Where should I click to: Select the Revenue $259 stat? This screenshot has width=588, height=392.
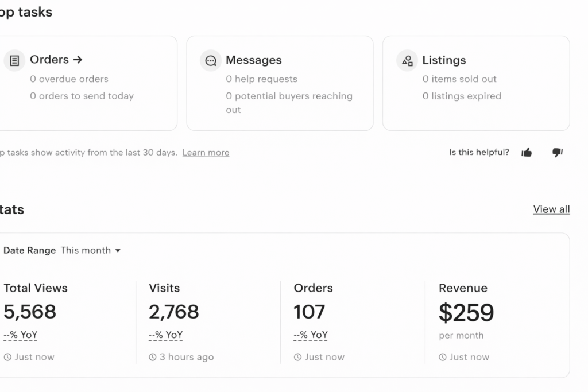pos(466,312)
